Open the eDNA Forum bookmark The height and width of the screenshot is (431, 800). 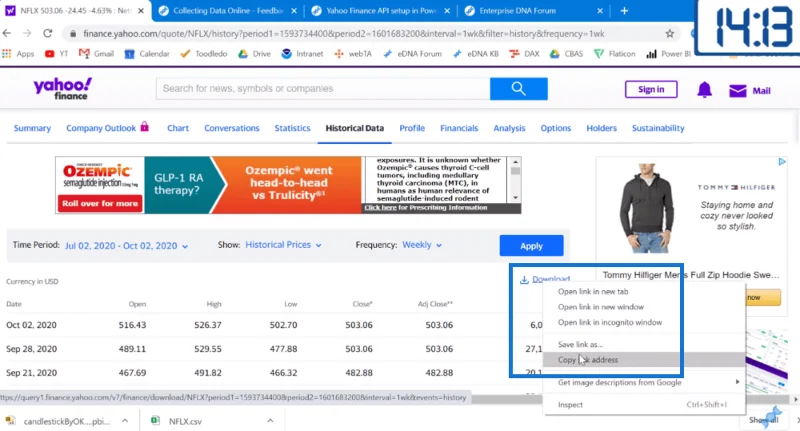[x=412, y=54]
